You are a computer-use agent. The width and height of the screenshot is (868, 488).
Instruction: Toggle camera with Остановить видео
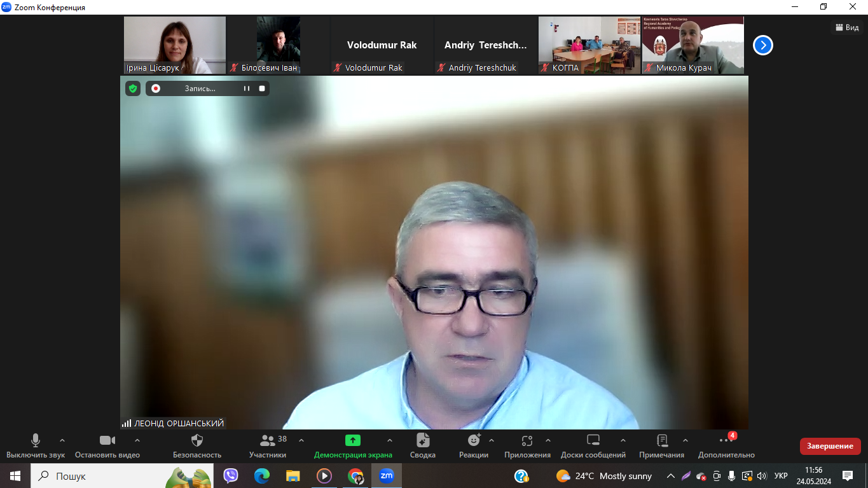tap(107, 445)
